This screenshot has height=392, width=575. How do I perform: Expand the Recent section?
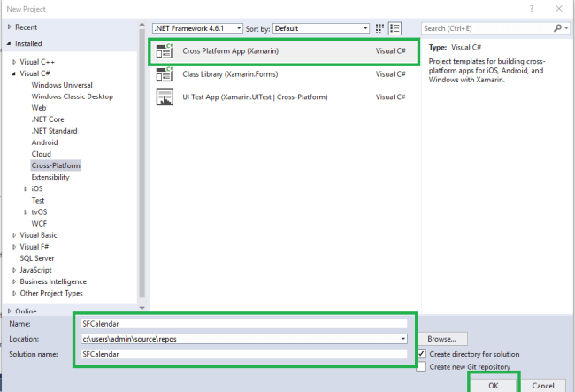tap(9, 27)
